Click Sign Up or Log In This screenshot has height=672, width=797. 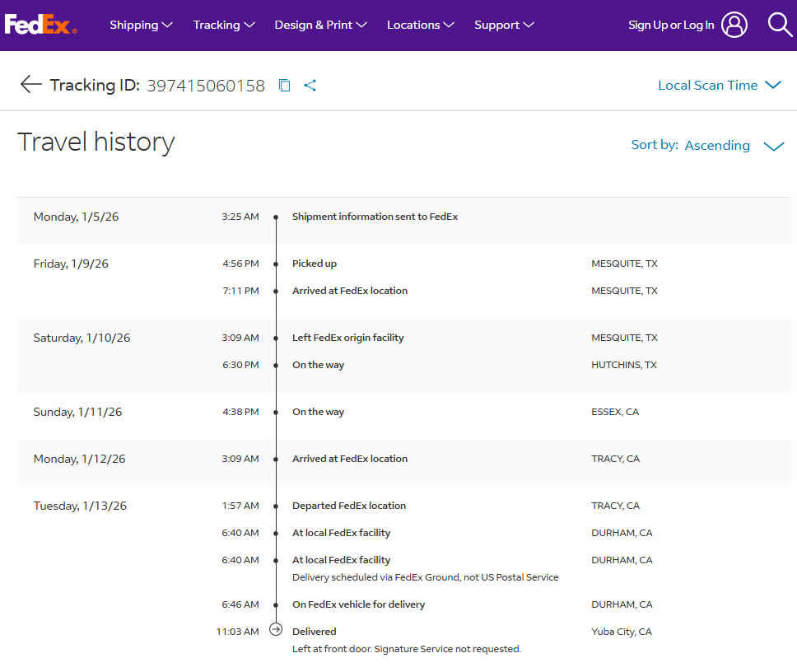(671, 25)
